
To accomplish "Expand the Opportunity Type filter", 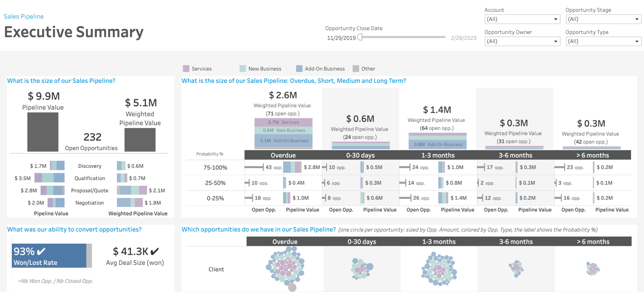I will [603, 41].
